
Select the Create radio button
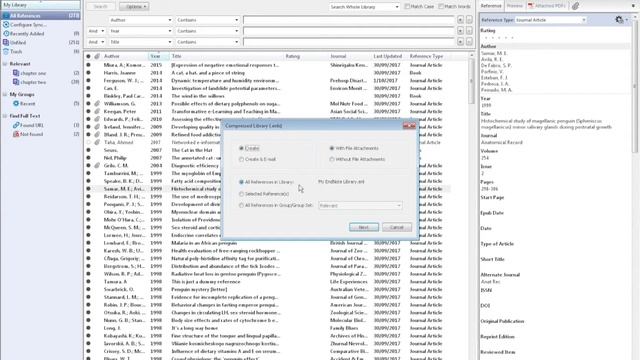[241, 148]
